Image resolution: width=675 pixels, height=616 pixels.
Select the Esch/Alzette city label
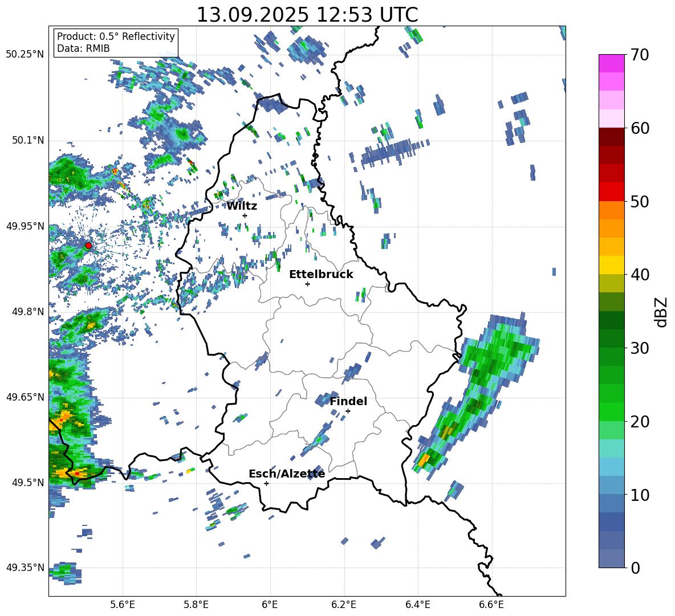point(287,474)
